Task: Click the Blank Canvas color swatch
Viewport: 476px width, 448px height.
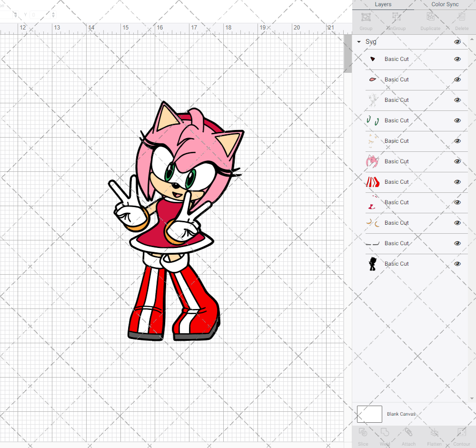Action: (369, 414)
